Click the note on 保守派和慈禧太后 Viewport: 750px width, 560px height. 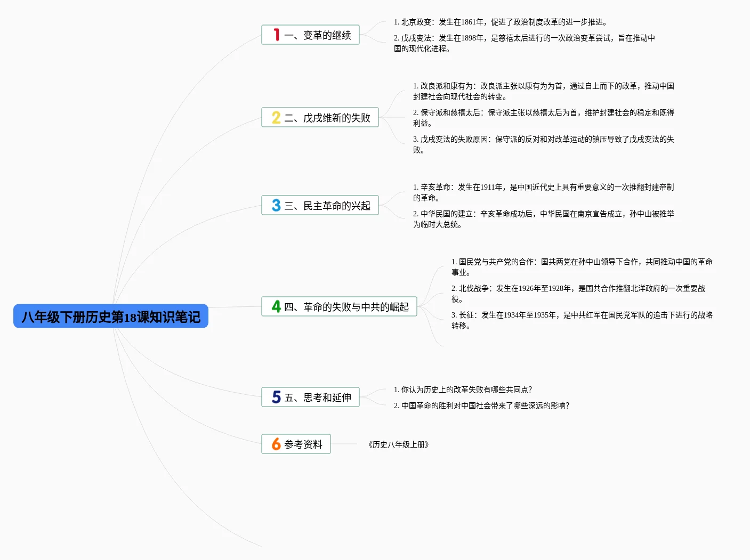point(544,118)
